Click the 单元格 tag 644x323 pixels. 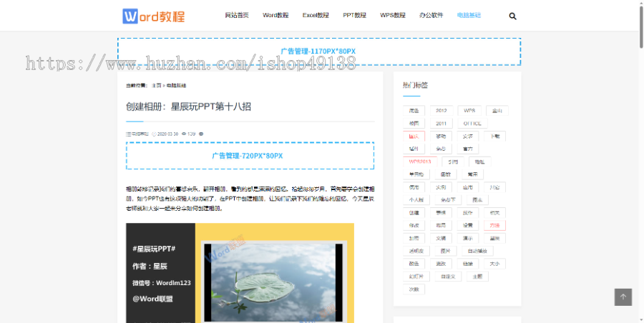coord(416,174)
